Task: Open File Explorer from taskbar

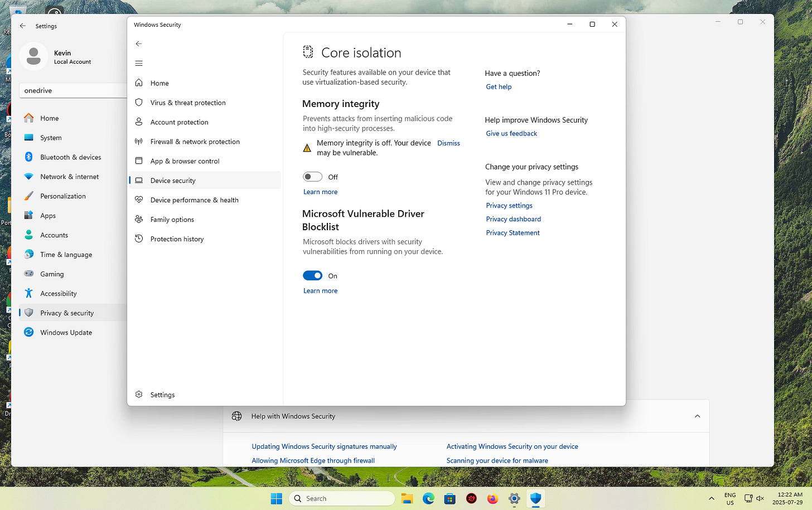Action: 407,499
